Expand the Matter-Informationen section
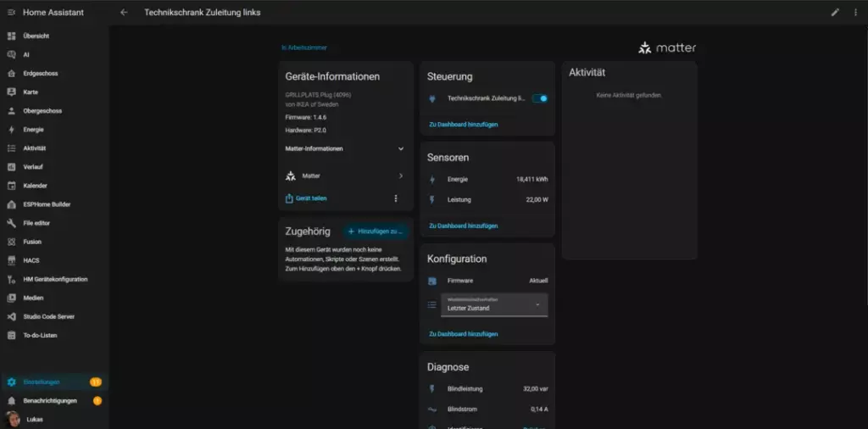The image size is (868, 429). tap(345, 149)
